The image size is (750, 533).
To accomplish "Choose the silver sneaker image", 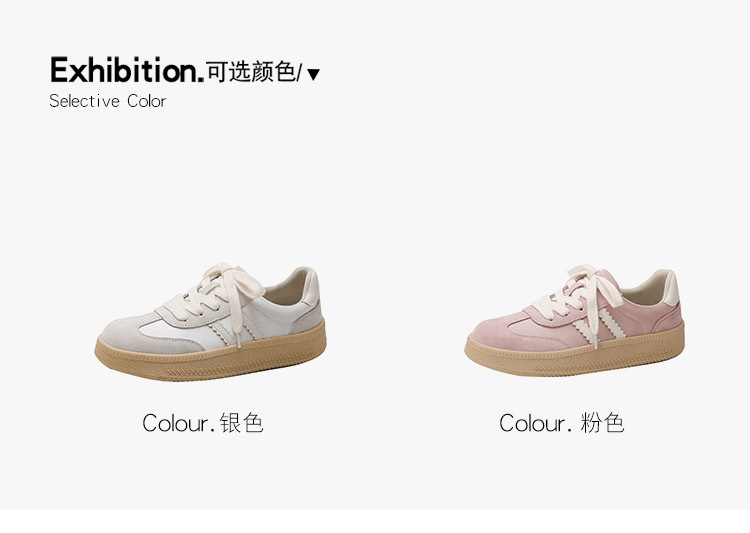I will pos(210,322).
